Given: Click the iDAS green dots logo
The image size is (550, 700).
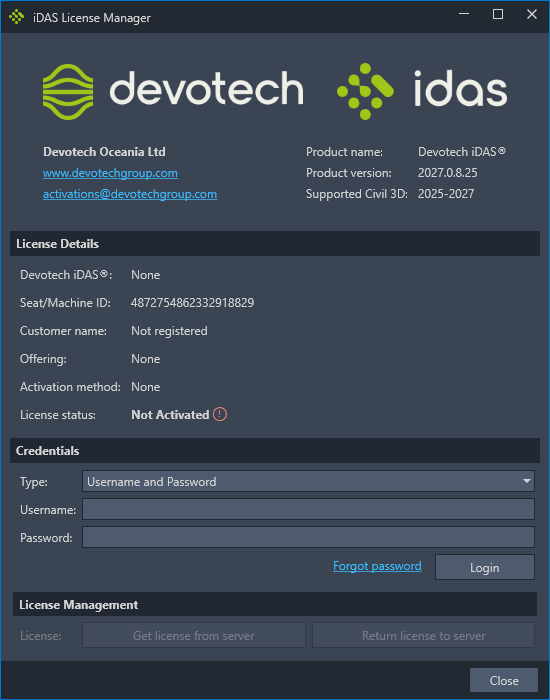Looking at the screenshot, I should coord(365,92).
